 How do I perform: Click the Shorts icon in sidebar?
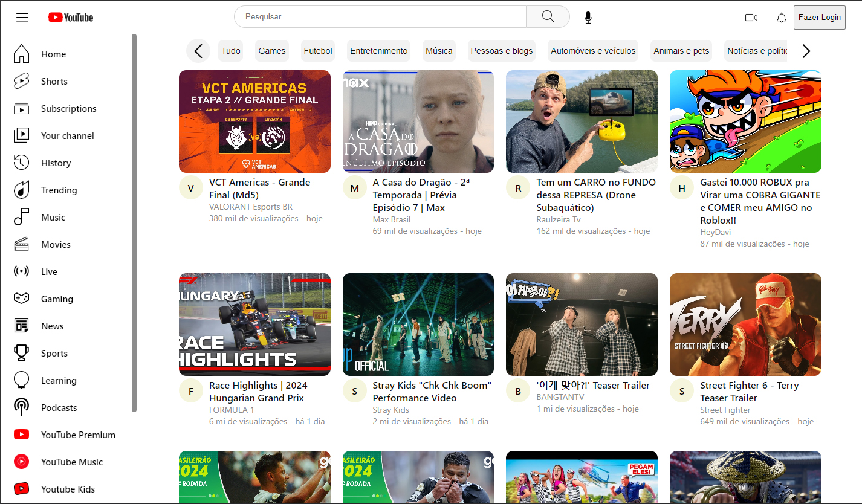point(21,81)
